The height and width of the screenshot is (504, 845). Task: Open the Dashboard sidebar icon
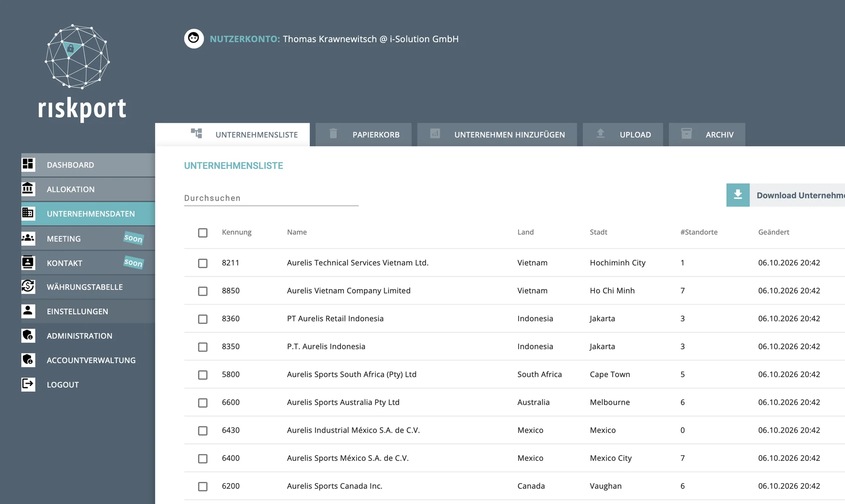pyautogui.click(x=28, y=164)
